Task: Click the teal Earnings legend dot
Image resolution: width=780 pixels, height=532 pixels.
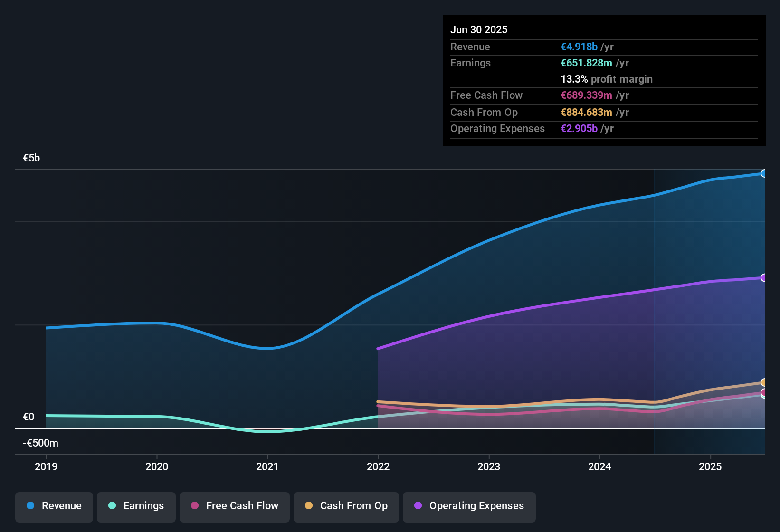Action: pyautogui.click(x=112, y=506)
